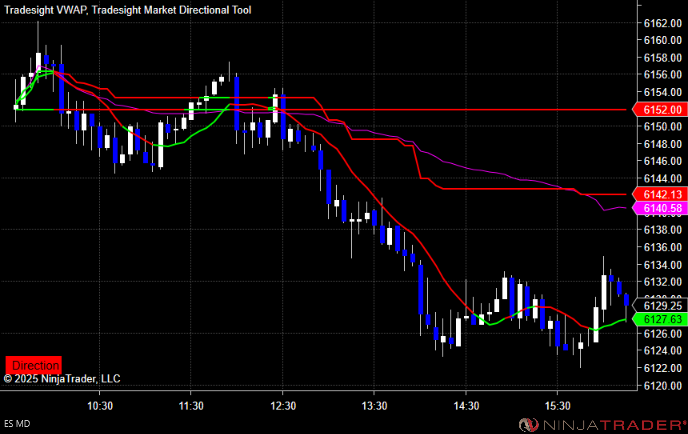
Task: Click the 6160.00 price axis label
Action: pos(663,40)
